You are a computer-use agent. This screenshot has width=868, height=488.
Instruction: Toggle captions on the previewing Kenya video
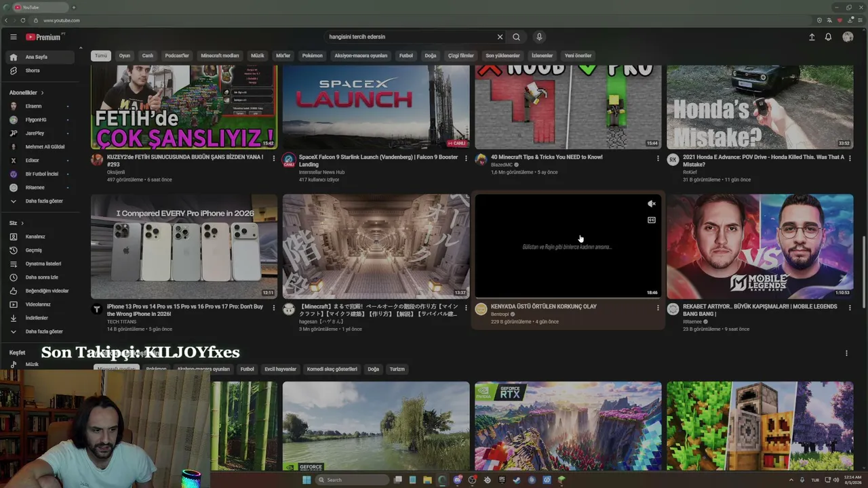652,220
